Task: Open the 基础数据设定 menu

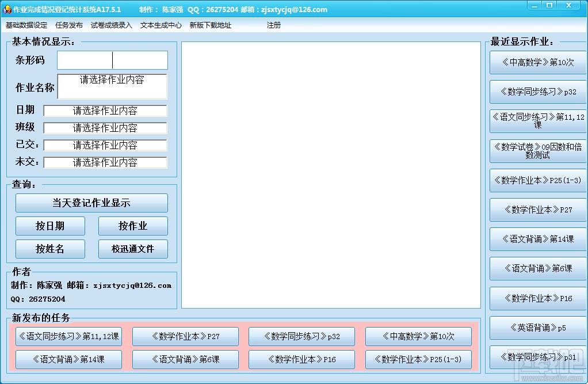Action: tap(26, 25)
